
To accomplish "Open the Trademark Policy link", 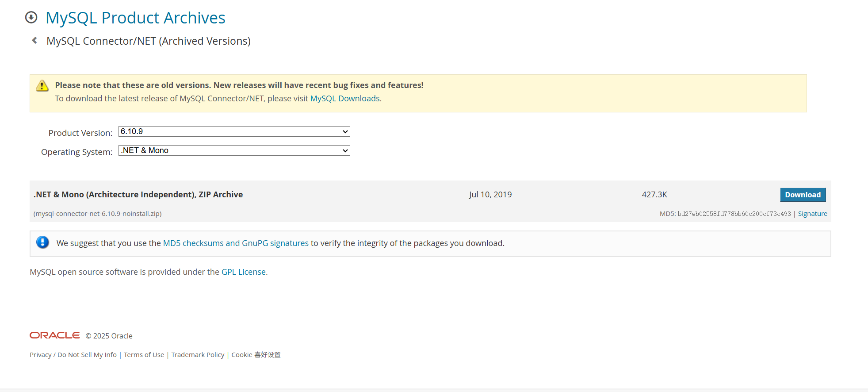I will (198, 355).
